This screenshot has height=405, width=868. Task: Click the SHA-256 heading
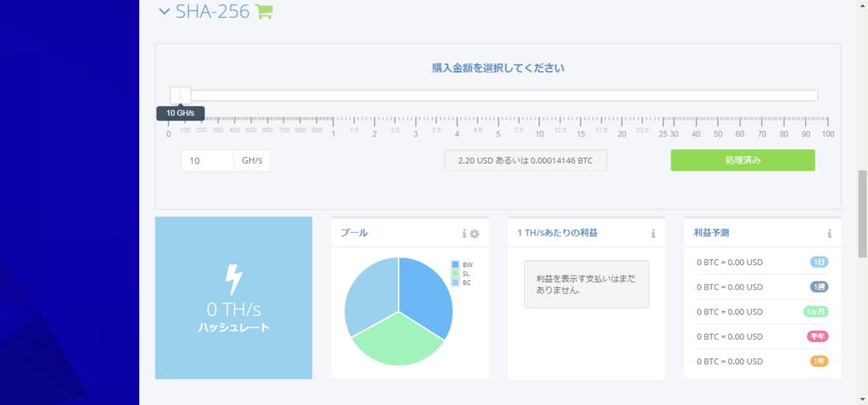[x=213, y=11]
